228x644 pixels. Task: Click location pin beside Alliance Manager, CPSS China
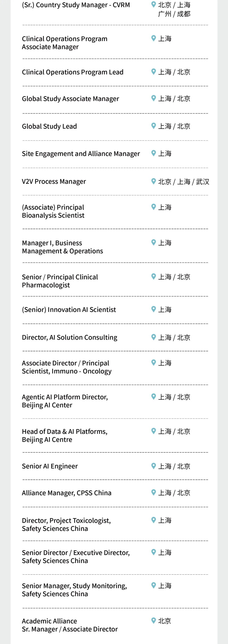click(153, 492)
